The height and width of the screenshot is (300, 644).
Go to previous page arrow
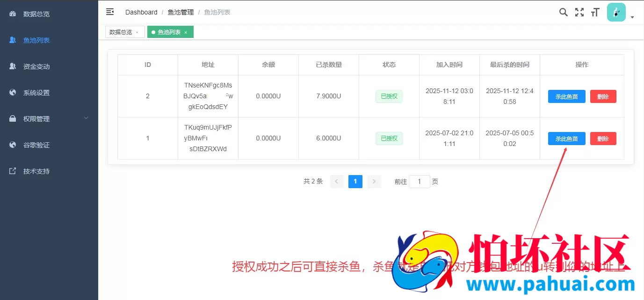tap(337, 182)
